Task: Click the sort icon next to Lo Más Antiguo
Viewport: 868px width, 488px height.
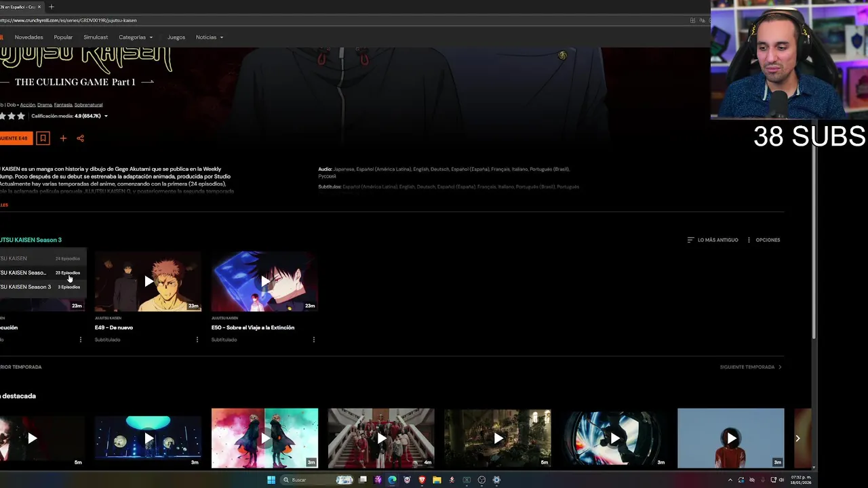Action: pos(690,240)
